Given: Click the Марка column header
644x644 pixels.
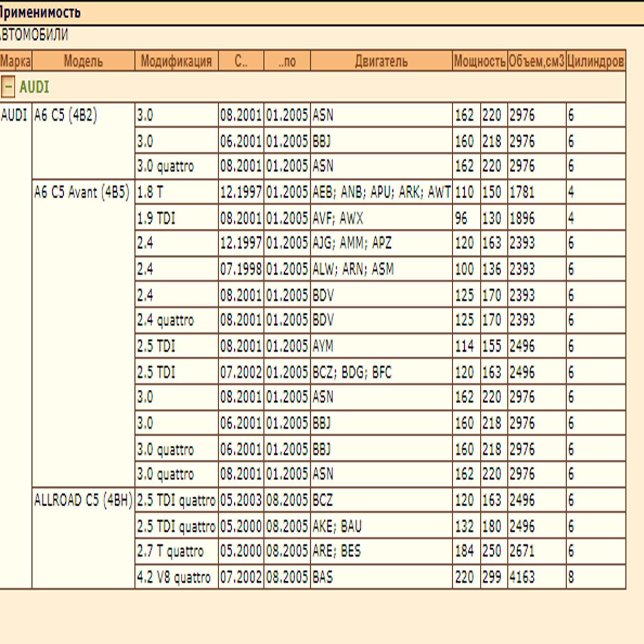Looking at the screenshot, I should [16, 61].
